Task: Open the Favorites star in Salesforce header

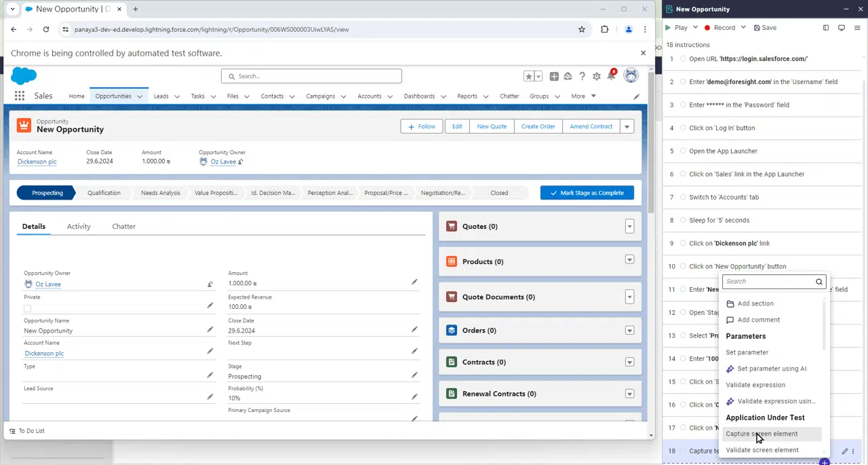Action: click(529, 77)
